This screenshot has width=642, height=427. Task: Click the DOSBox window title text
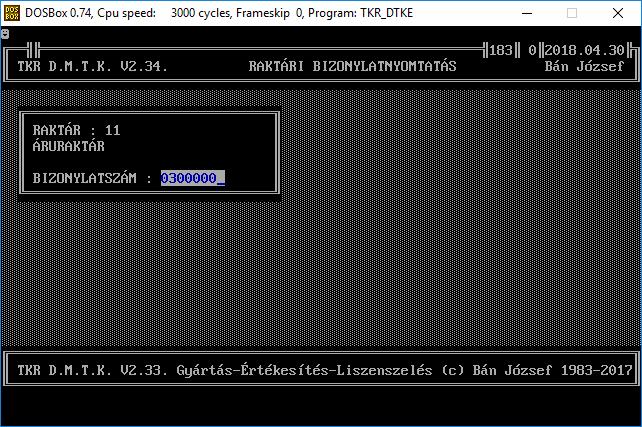(x=219, y=13)
